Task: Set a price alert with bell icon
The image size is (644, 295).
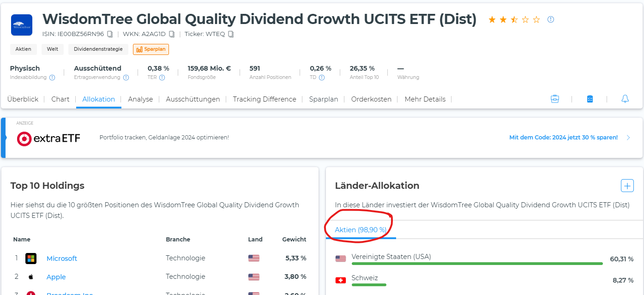Action: pyautogui.click(x=625, y=99)
